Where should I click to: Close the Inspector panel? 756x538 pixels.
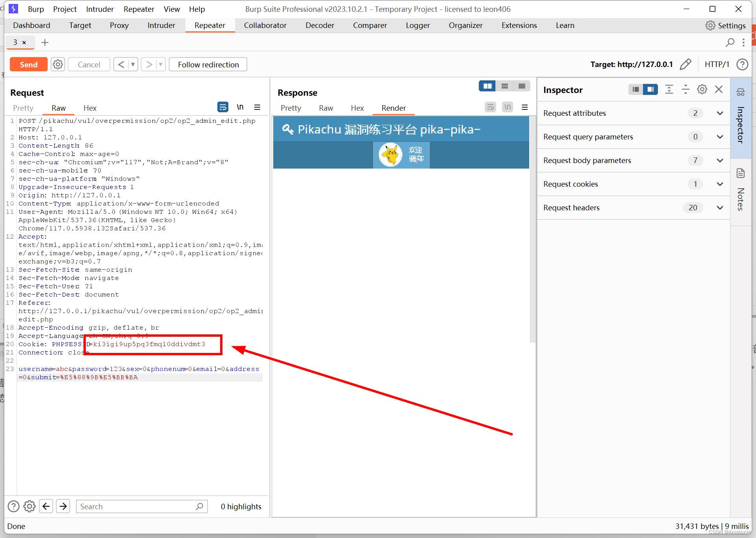tap(719, 89)
